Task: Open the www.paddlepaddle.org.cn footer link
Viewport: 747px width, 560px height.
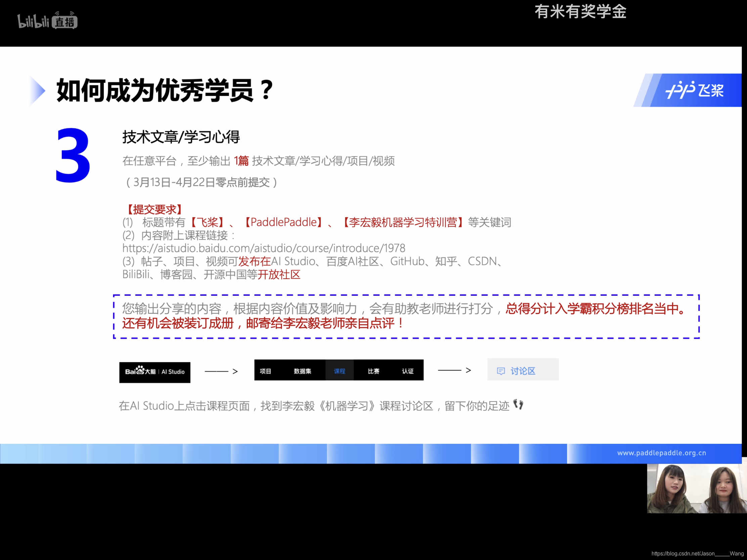Action: click(661, 453)
